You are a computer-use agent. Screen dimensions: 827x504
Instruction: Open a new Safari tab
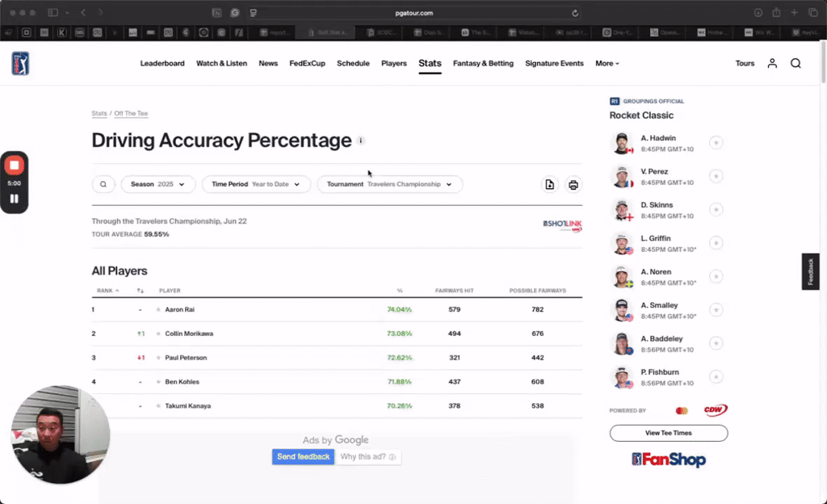[794, 13]
